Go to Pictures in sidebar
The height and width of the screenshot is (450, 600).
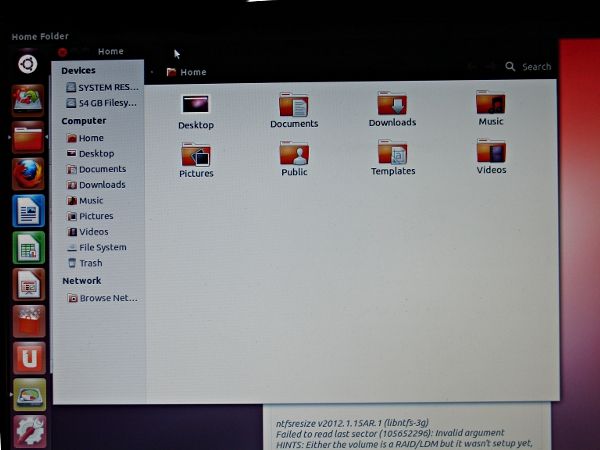click(90, 216)
